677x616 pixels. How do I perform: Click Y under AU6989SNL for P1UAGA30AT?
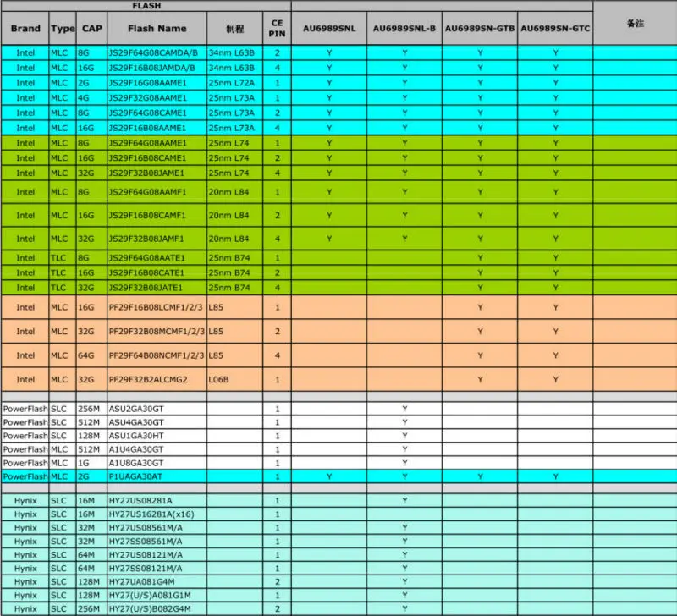pyautogui.click(x=329, y=476)
